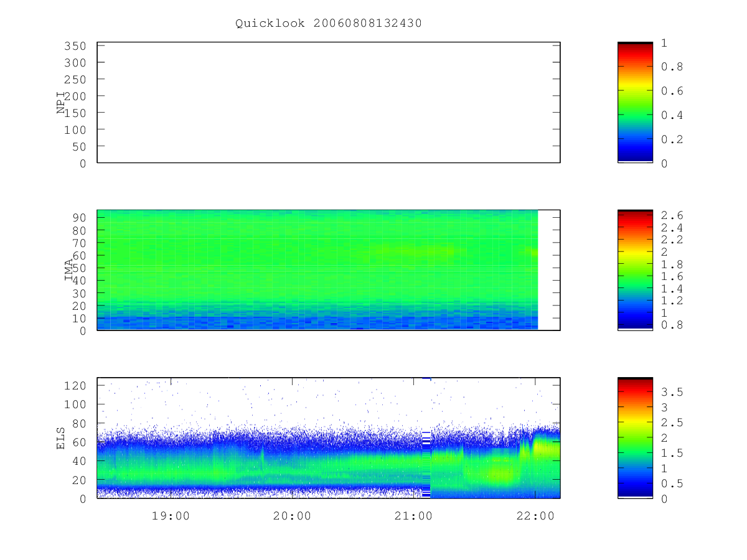Click the 60 tick on ELS axis
This screenshot has width=747, height=560.
coord(80,442)
